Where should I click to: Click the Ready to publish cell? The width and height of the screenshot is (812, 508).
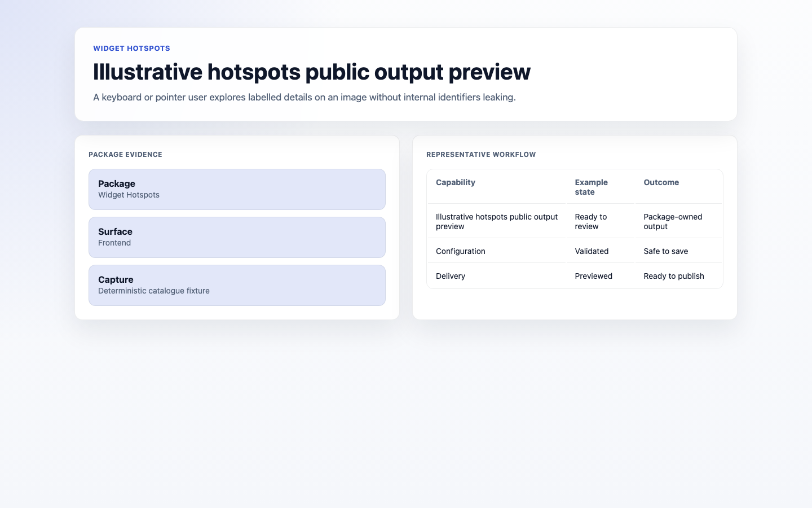pos(678,276)
